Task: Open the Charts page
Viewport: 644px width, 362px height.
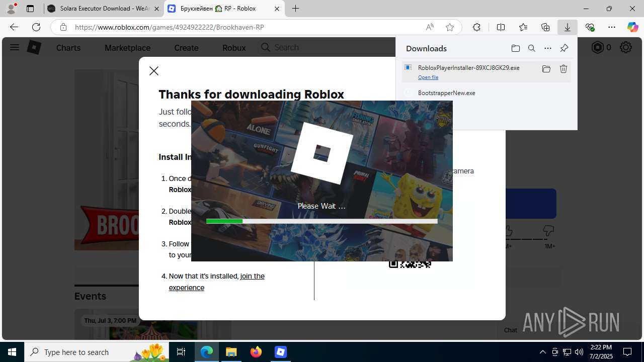Action: coord(68,48)
